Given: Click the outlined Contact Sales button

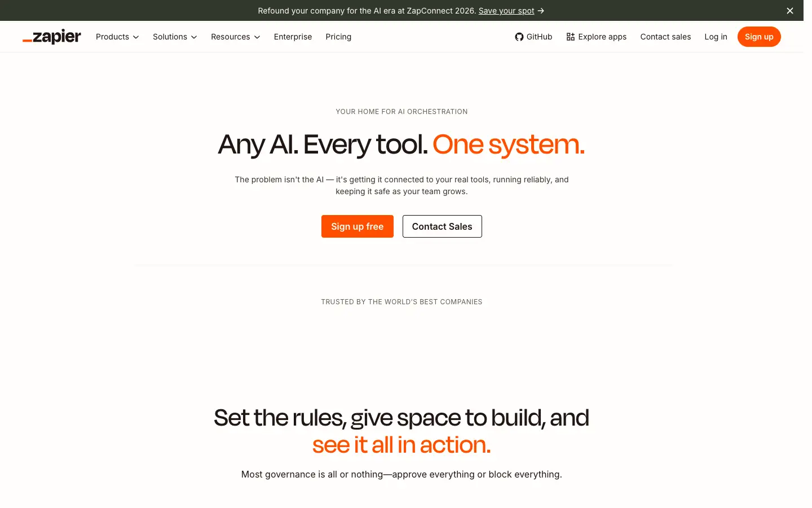Looking at the screenshot, I should coord(442,226).
